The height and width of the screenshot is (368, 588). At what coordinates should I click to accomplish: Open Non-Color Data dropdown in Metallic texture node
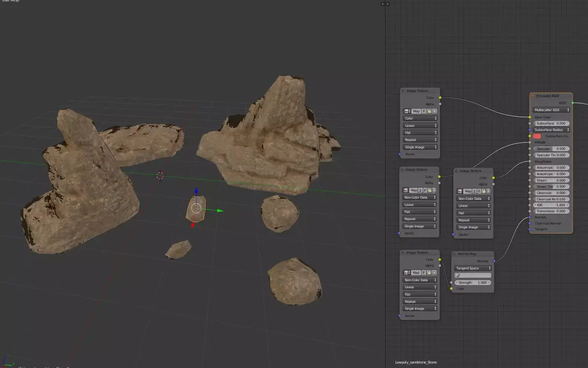point(420,197)
